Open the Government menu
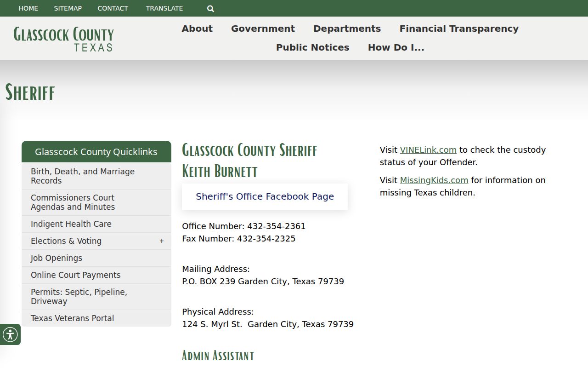588x368 pixels. tap(263, 29)
